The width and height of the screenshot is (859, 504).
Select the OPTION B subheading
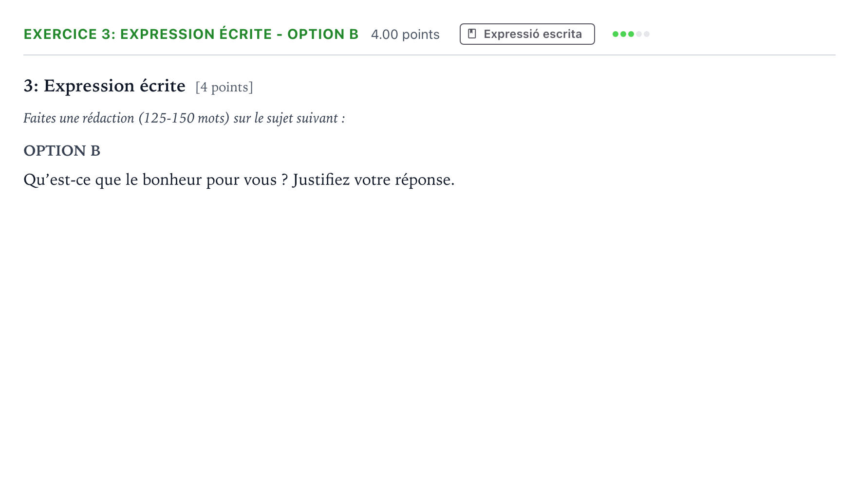(x=62, y=151)
